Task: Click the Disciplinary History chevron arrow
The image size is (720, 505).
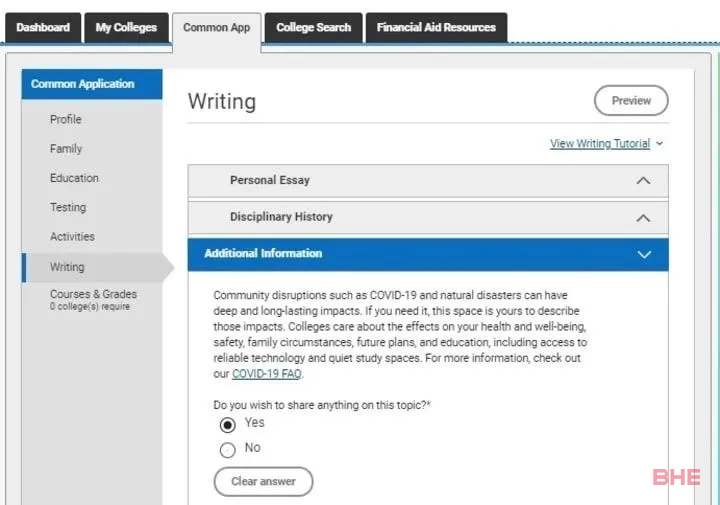Action: (x=643, y=218)
